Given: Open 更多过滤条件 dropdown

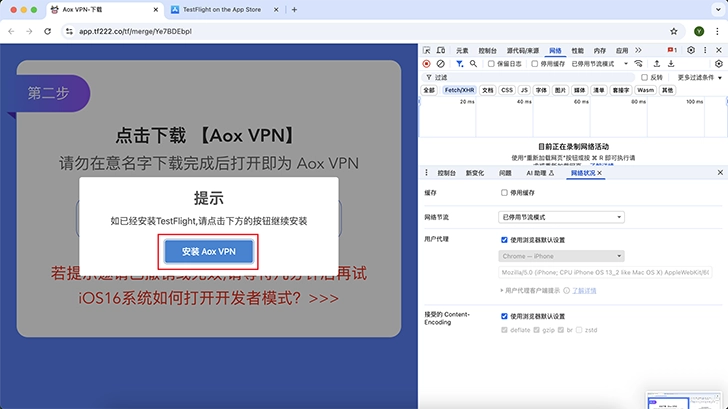Looking at the screenshot, I should [700, 77].
